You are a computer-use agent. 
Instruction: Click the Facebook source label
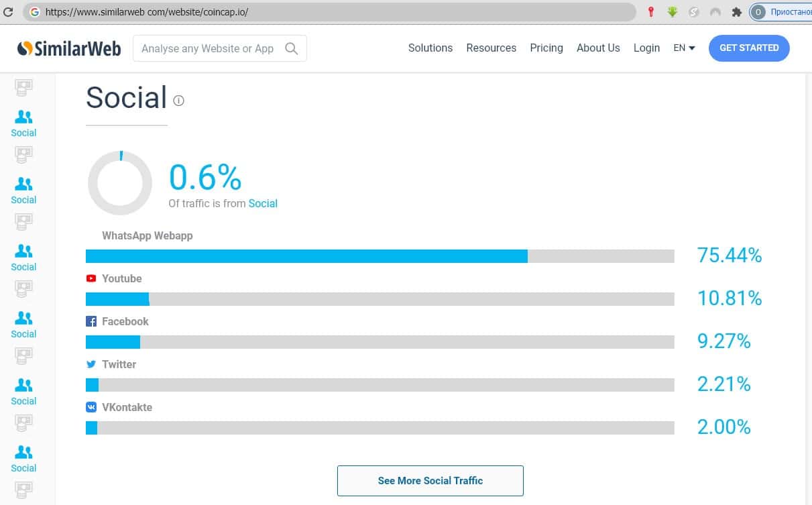(x=125, y=321)
